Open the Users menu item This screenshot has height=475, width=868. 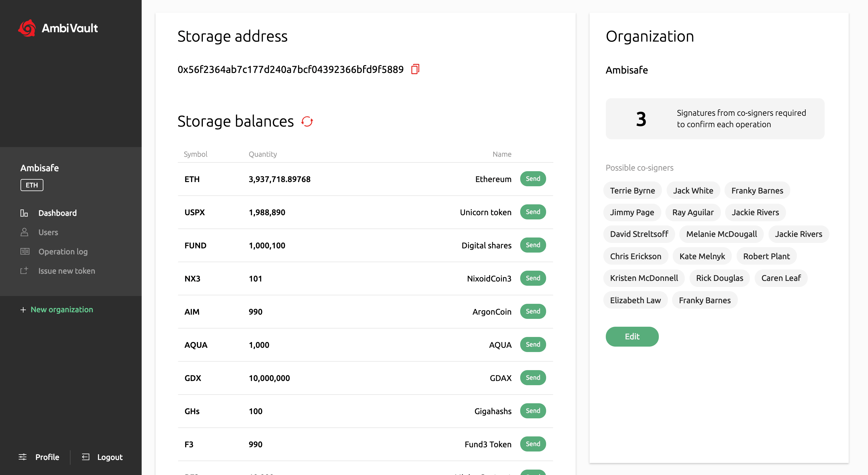48,232
